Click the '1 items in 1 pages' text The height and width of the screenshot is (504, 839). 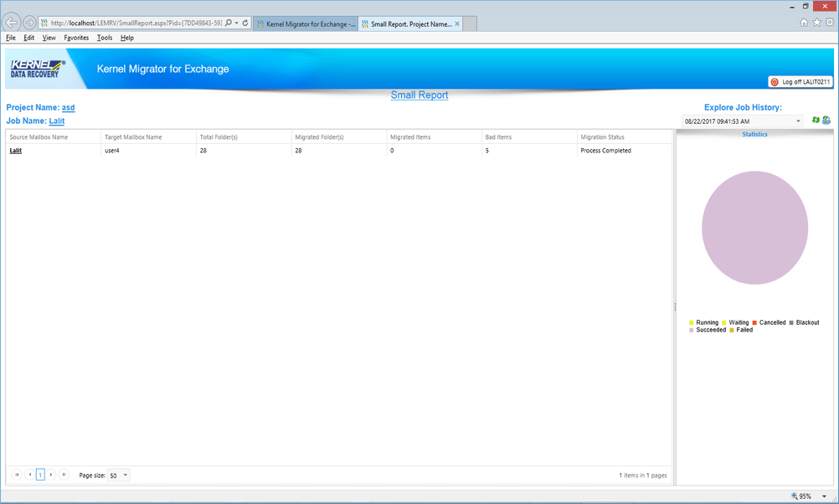pos(642,475)
